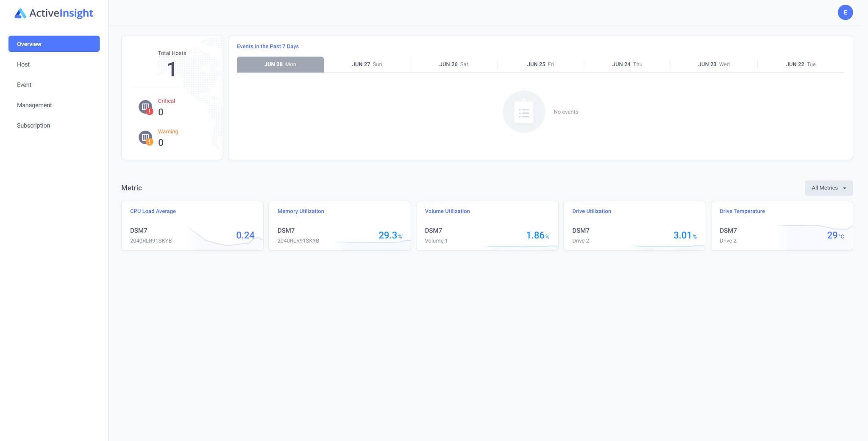Click the No events message
Screen dimensions: 868x441
pos(566,112)
